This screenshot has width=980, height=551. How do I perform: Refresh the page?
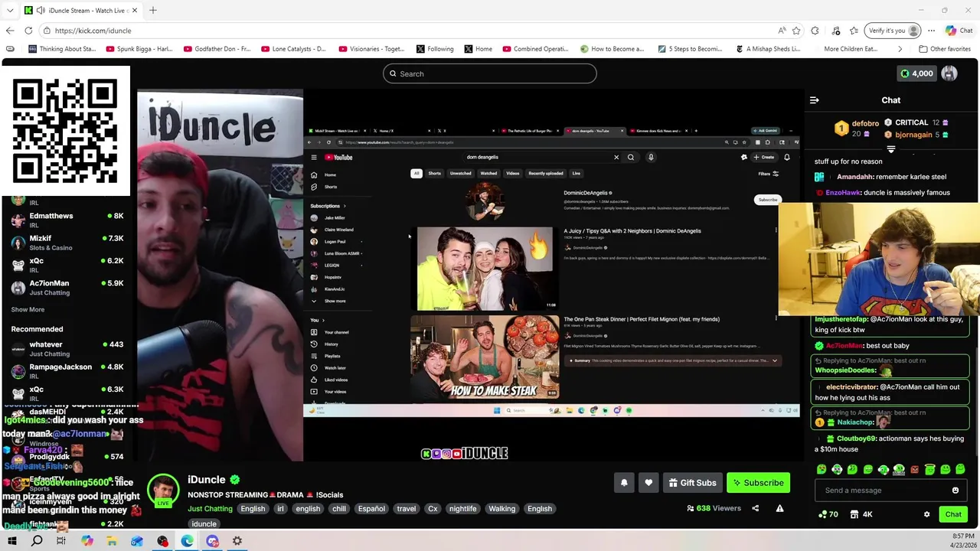coord(28,31)
